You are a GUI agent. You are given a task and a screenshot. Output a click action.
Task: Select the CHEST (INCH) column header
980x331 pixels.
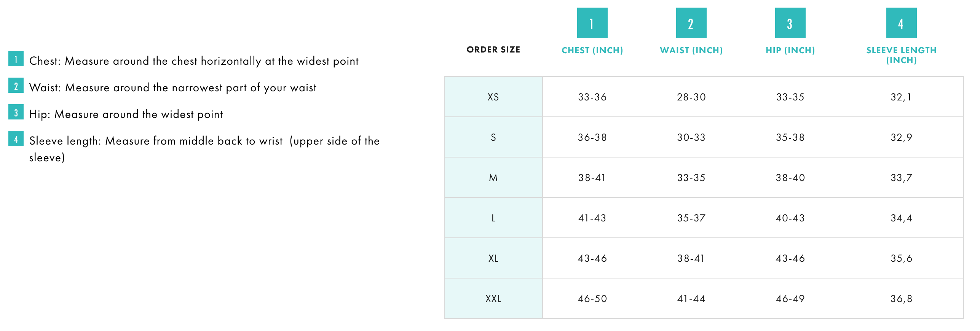pyautogui.click(x=592, y=50)
